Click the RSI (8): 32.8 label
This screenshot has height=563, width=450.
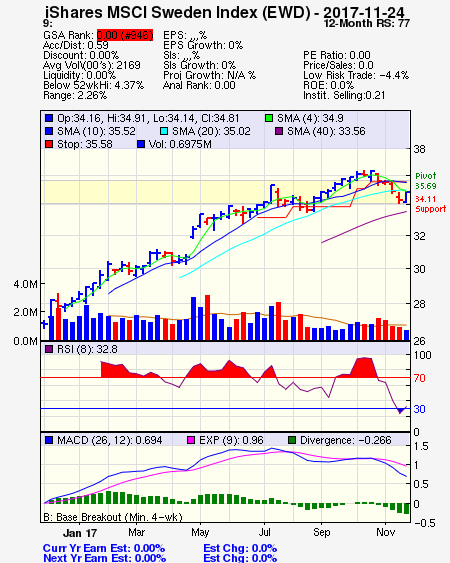87,349
